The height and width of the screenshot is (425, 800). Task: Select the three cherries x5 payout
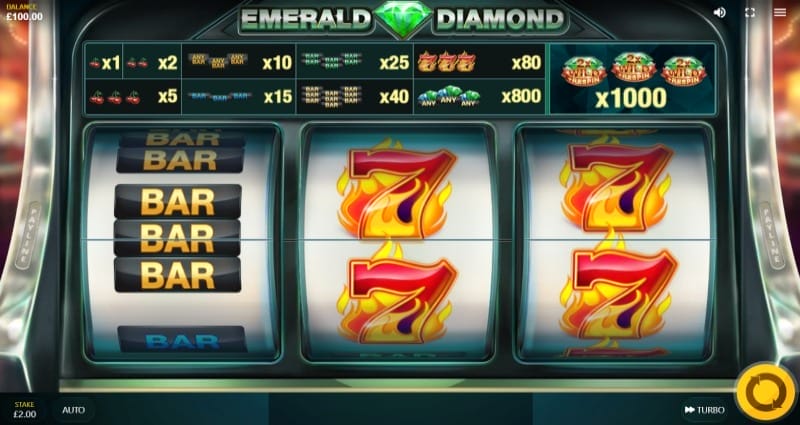(133, 96)
